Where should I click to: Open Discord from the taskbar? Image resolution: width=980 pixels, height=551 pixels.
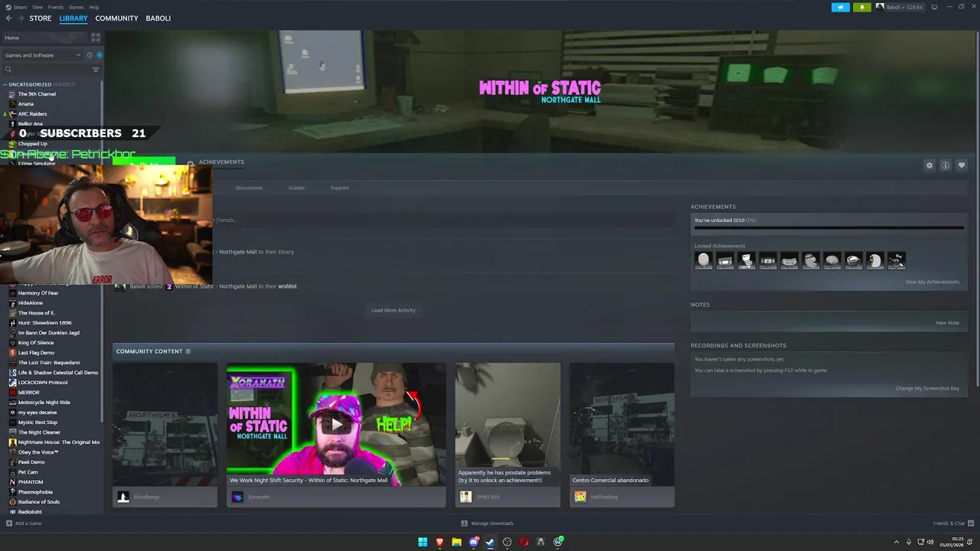473,542
